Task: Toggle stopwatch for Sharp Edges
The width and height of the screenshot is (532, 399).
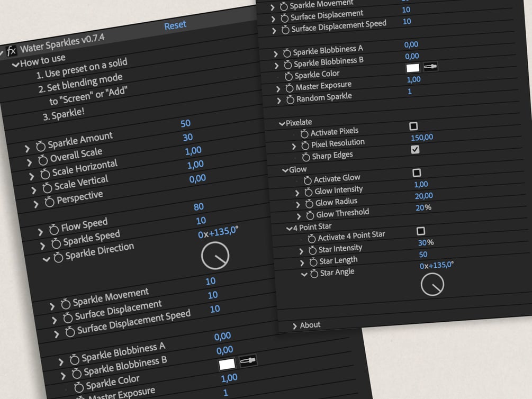Action: 306,157
